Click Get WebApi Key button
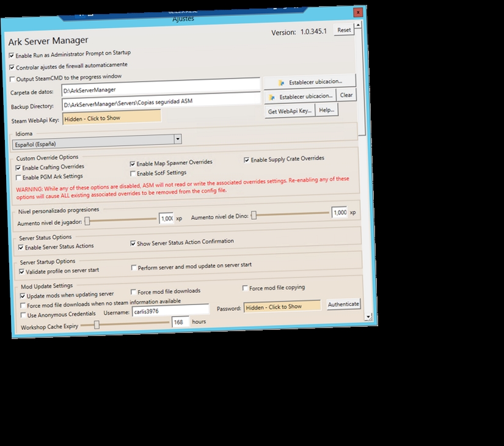This screenshot has height=446, width=504. [x=290, y=111]
